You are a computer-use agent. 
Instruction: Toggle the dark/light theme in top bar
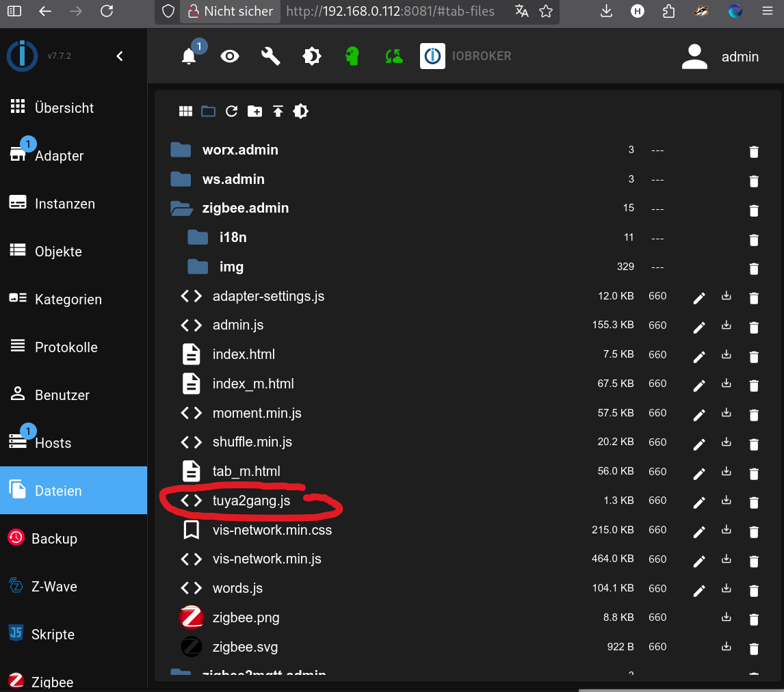[312, 56]
